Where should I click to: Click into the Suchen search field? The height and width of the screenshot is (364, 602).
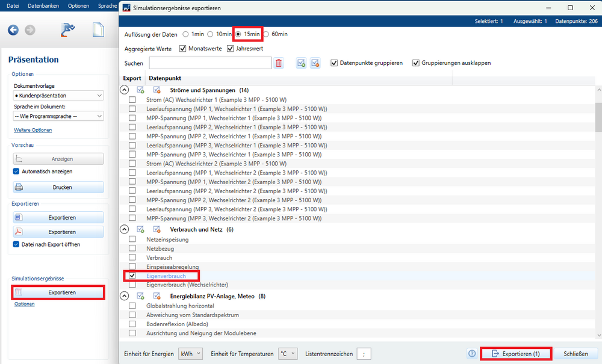pos(210,63)
